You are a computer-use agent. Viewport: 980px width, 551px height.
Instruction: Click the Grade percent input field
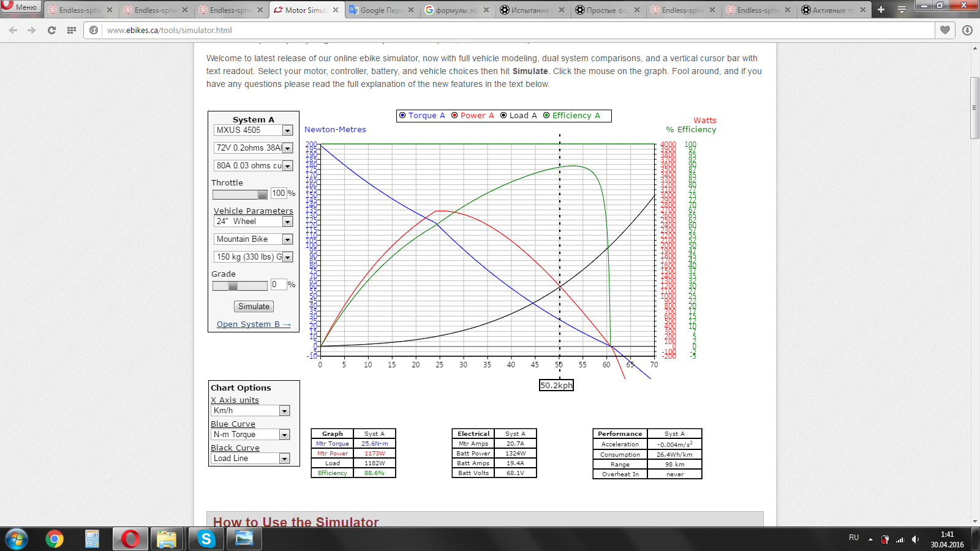pos(278,285)
